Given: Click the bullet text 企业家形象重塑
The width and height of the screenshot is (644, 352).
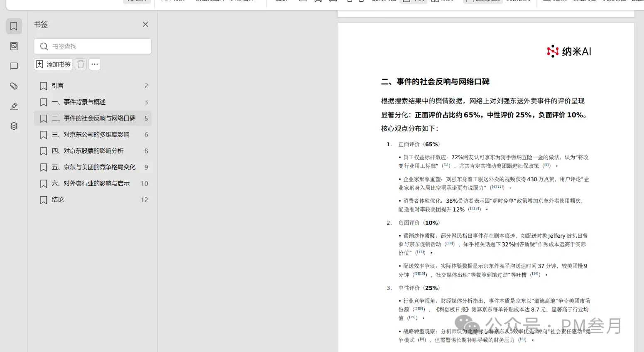Looking at the screenshot, I should coord(423,179).
